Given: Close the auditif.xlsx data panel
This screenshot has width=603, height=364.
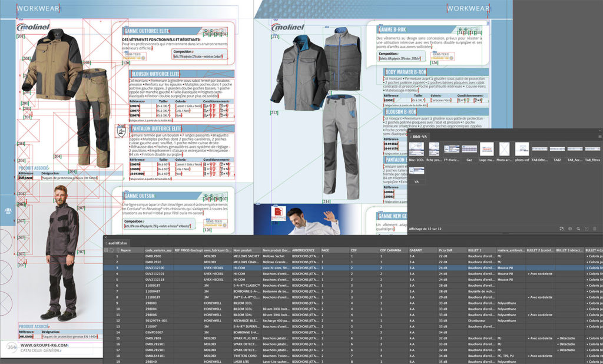Looking at the screenshot, I should (106, 237).
